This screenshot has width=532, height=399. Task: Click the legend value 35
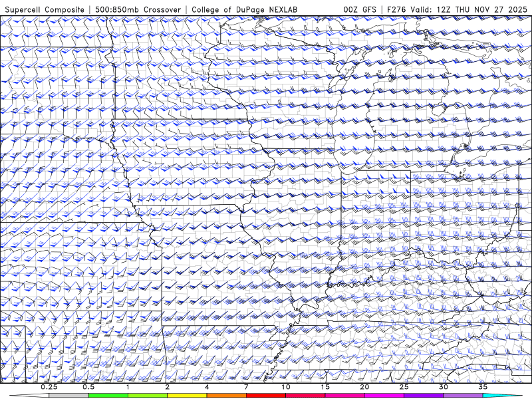click(x=483, y=387)
